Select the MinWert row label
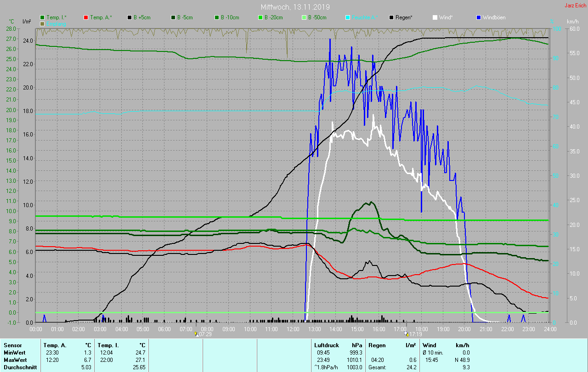This screenshot has width=588, height=372. pyautogui.click(x=15, y=352)
